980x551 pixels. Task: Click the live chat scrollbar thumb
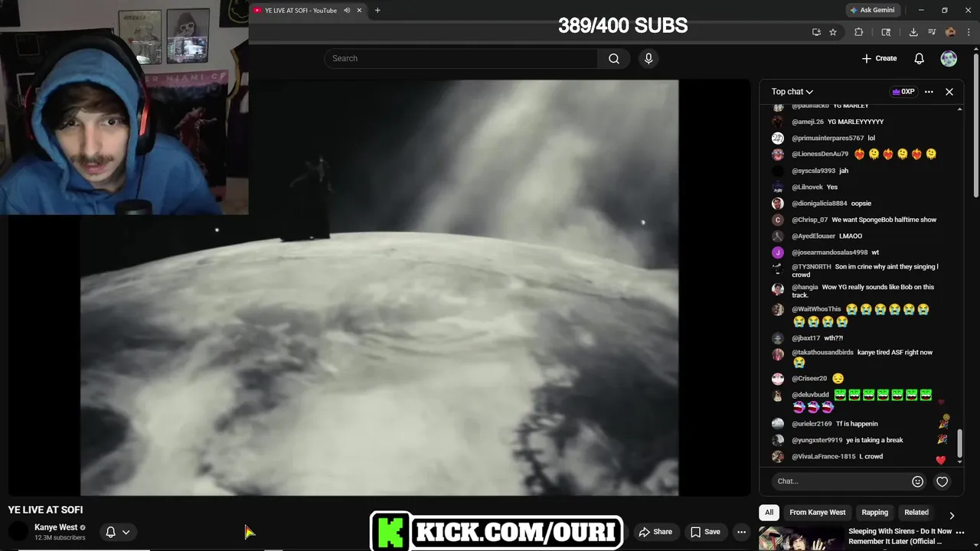960,444
